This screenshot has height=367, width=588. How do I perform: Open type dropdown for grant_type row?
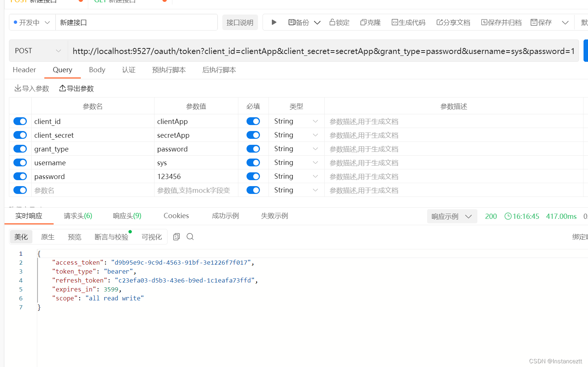tap(296, 149)
